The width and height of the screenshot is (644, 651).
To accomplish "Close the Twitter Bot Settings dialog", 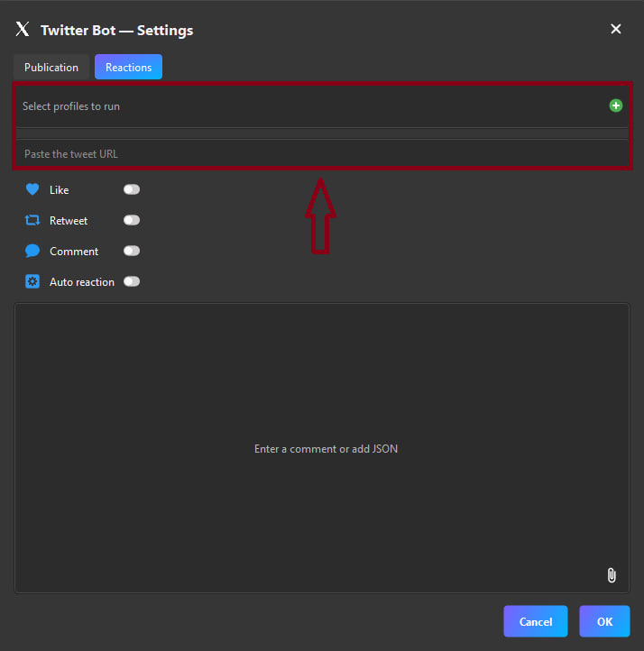I will [x=615, y=29].
